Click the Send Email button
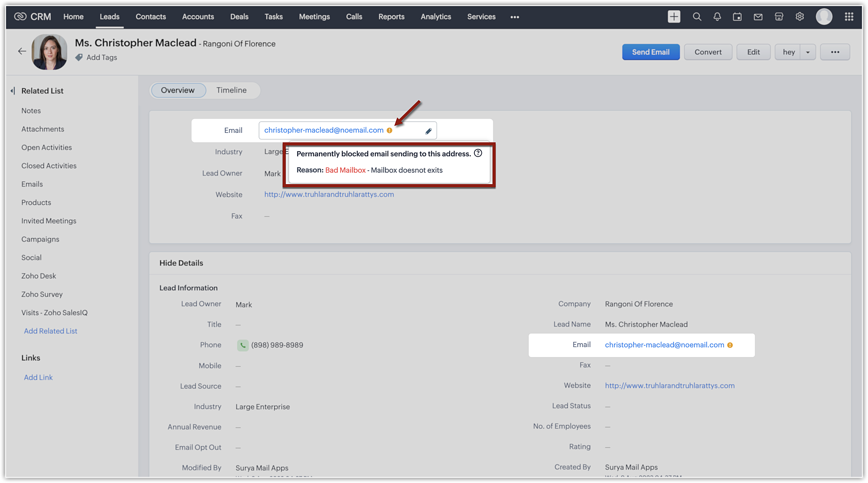Screen dimensions: 868x483 [x=650, y=52]
